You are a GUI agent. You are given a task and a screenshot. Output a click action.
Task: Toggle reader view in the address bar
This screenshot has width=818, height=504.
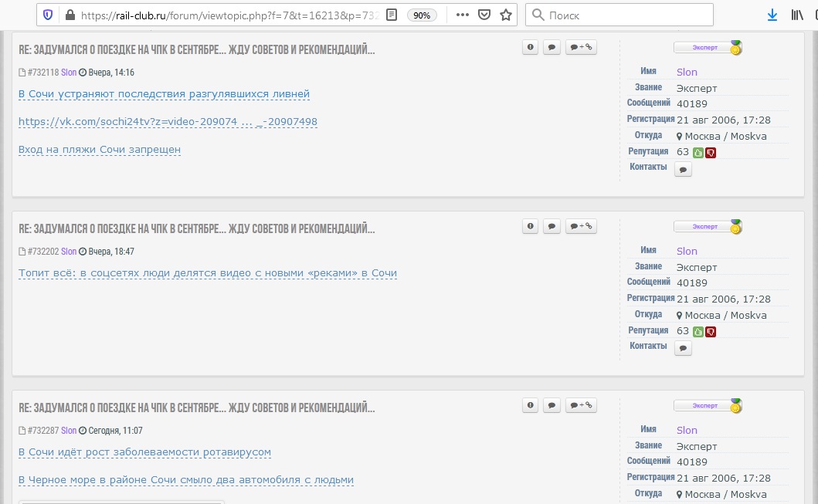pos(392,15)
